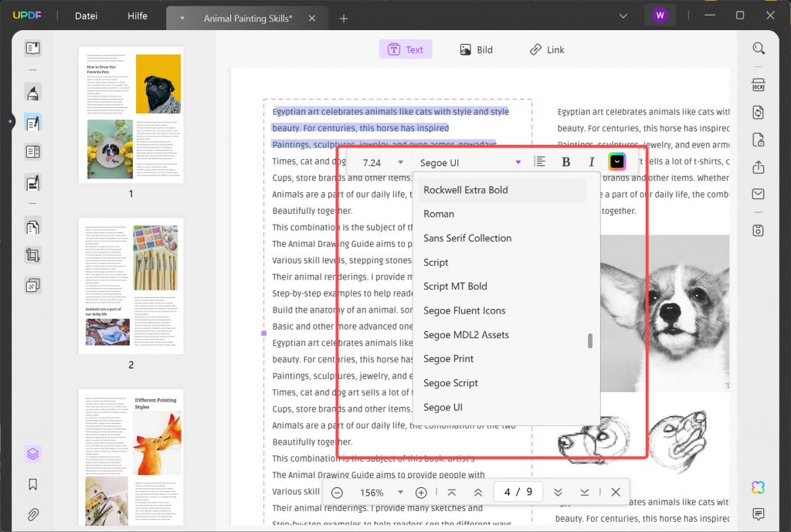This screenshot has width=791, height=532.
Task: Add a new tab with plus
Action: 344,19
